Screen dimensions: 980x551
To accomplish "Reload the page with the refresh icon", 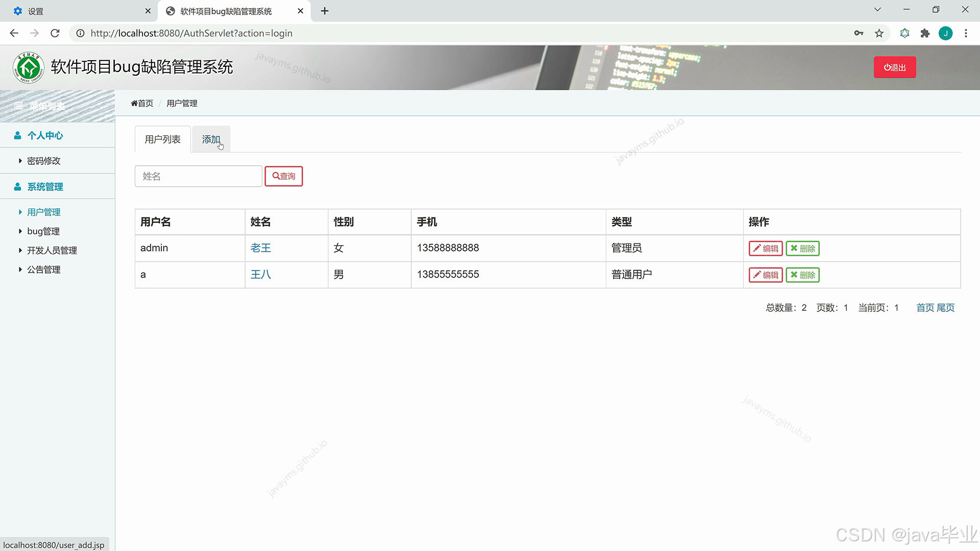I will [55, 33].
